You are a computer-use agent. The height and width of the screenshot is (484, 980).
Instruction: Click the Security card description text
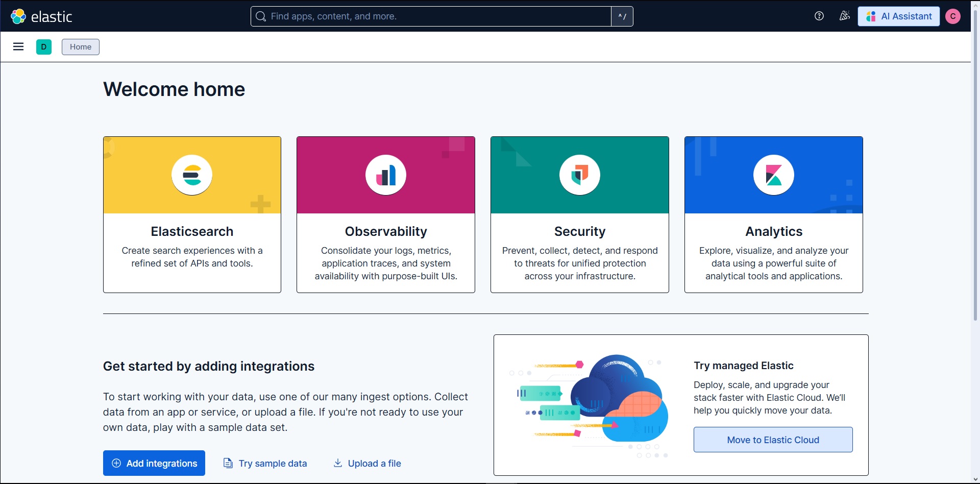580,263
